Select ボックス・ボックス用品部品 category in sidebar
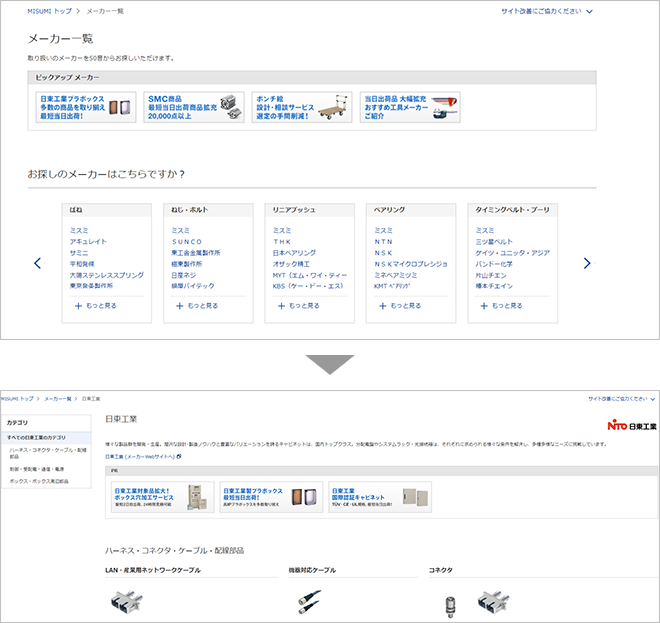The width and height of the screenshot is (660, 623). (x=40, y=481)
